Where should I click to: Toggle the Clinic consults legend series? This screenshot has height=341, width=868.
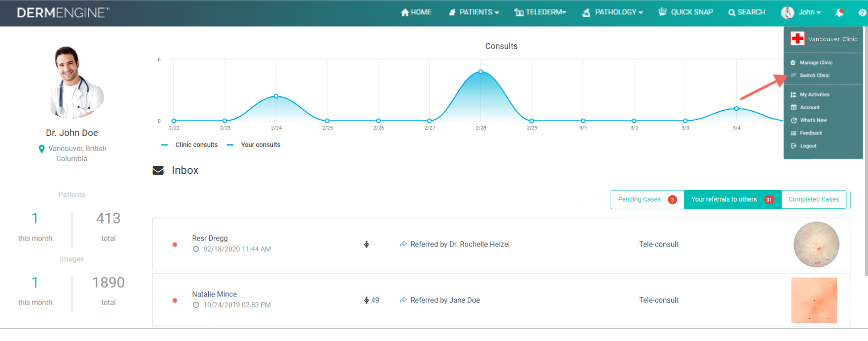(x=190, y=145)
